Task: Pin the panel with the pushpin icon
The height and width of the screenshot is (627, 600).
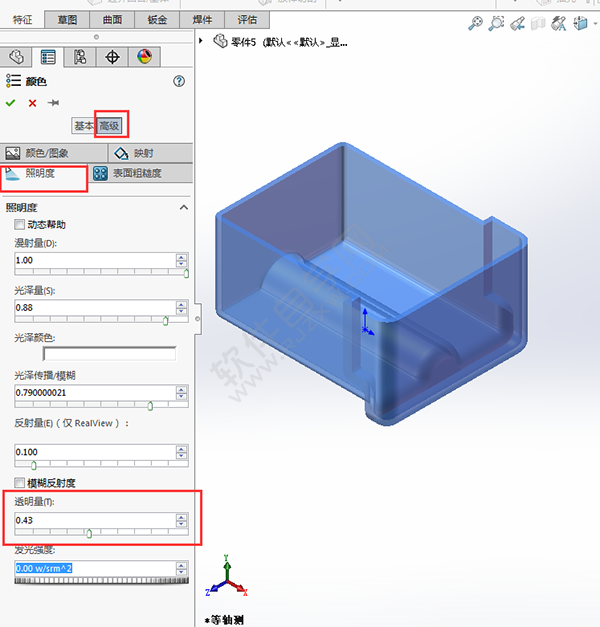Action: [x=53, y=103]
